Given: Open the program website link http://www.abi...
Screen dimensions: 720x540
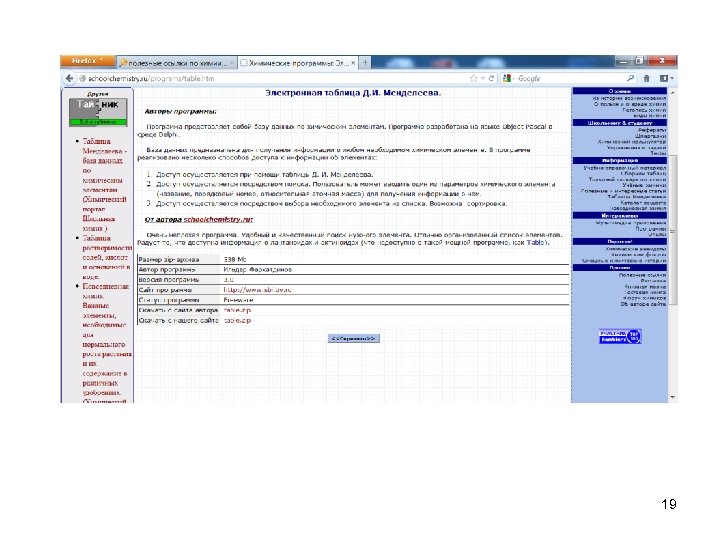Looking at the screenshot, I should point(257,290).
